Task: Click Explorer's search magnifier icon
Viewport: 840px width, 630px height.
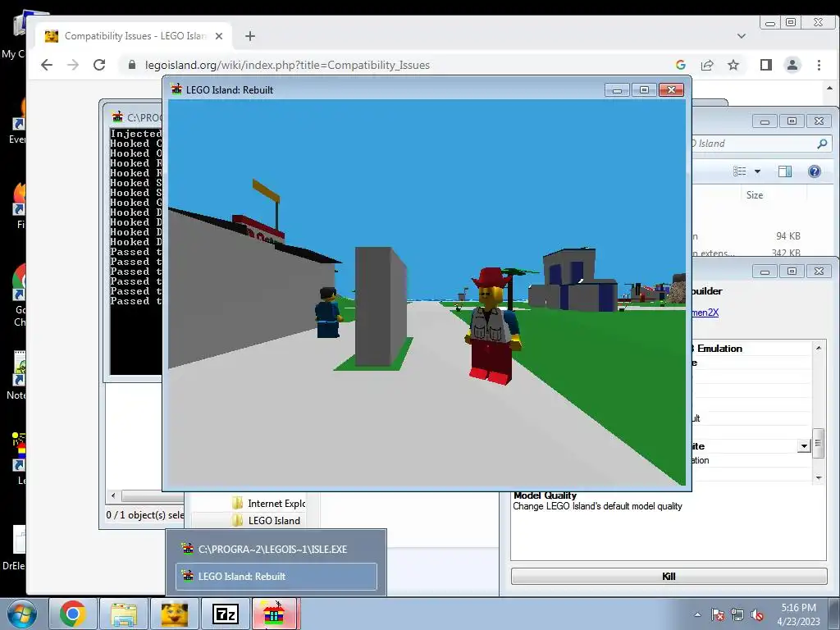Action: [x=822, y=144]
